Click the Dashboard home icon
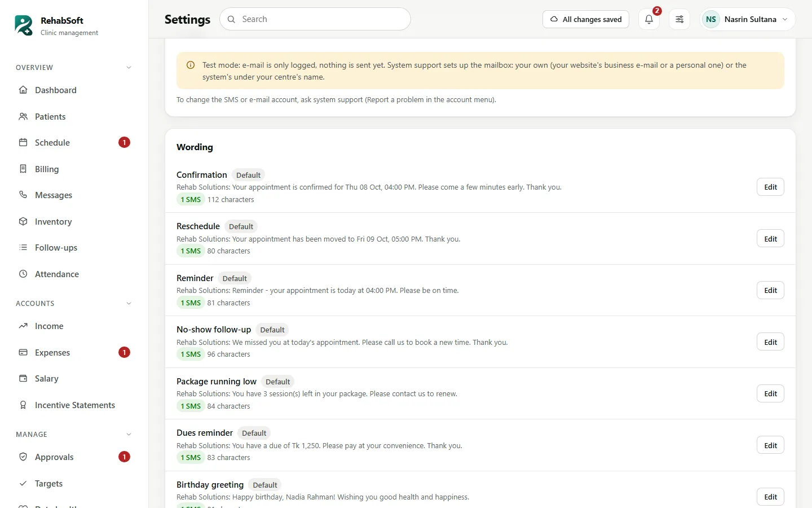812x508 pixels. tap(23, 90)
